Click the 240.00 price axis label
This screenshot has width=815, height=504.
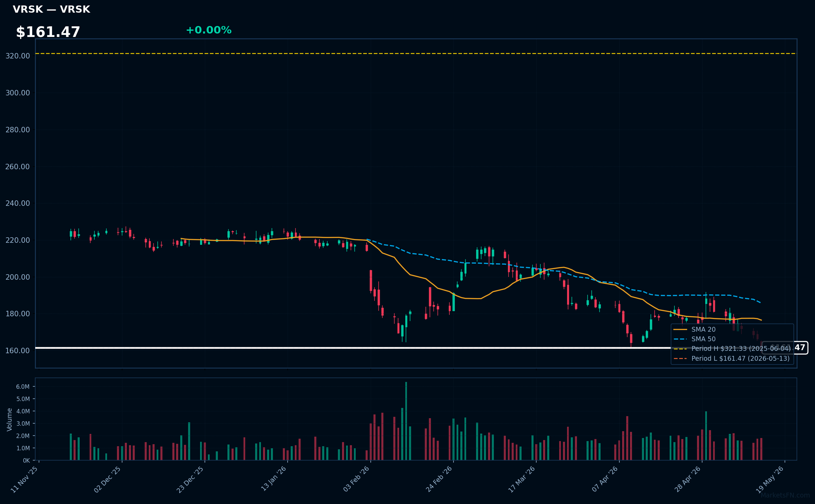(18, 203)
